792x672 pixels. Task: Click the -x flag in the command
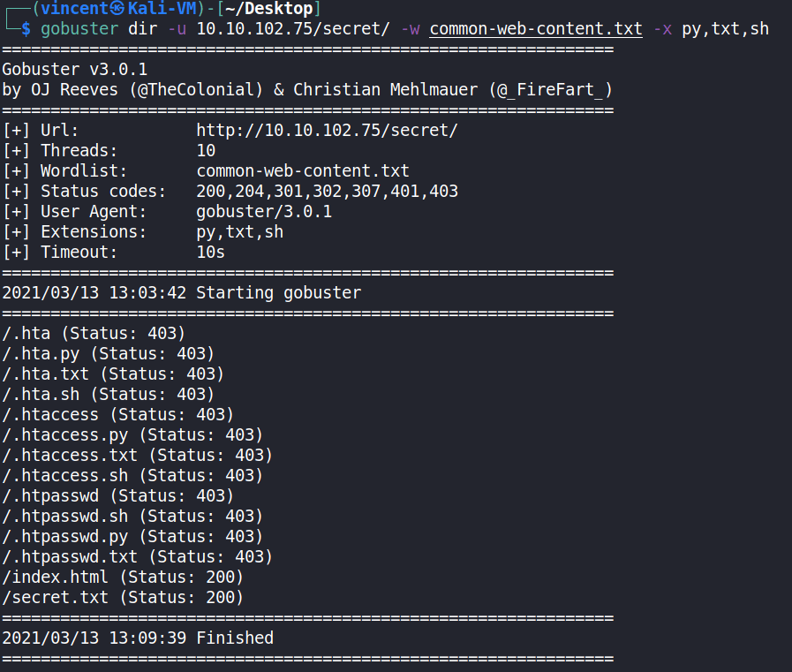tap(662, 29)
